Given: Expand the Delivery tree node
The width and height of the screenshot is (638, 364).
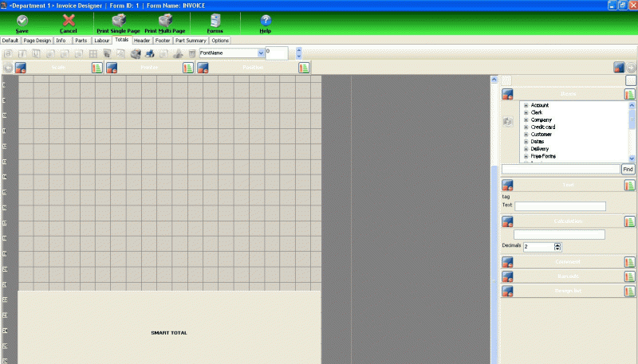Looking at the screenshot, I should point(526,149).
